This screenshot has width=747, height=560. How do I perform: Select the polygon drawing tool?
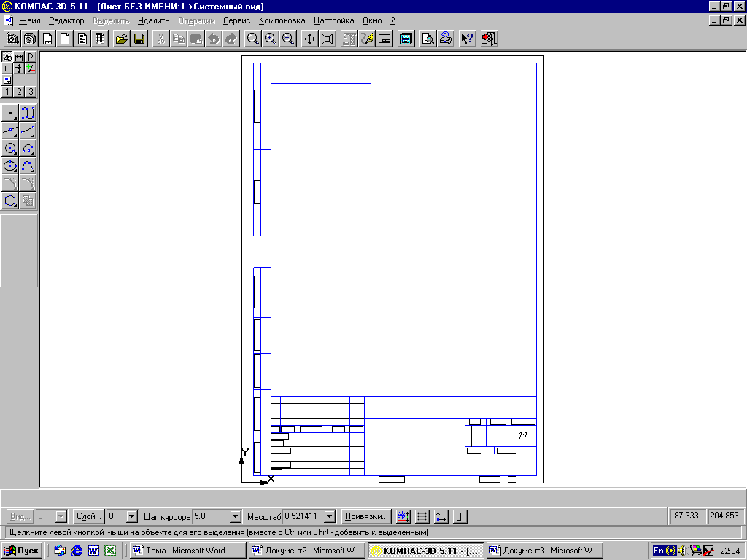pyautogui.click(x=10, y=201)
